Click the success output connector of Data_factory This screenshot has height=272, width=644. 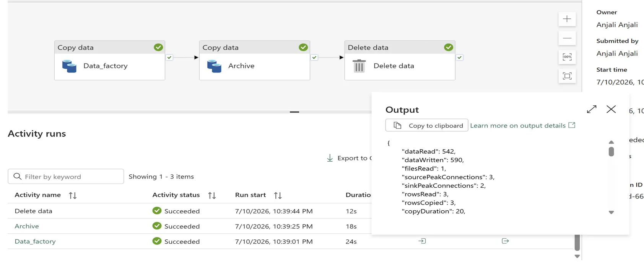tap(169, 57)
